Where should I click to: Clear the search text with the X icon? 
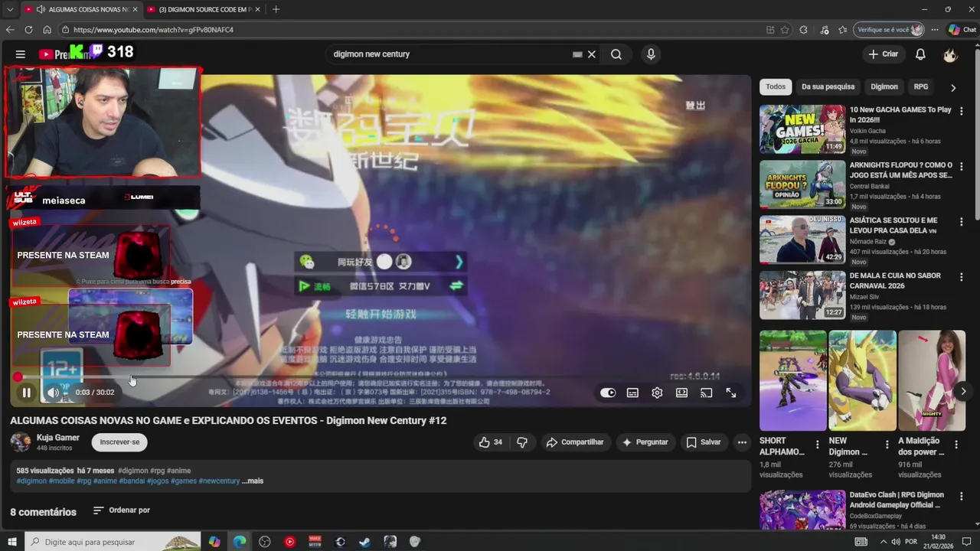(x=592, y=54)
